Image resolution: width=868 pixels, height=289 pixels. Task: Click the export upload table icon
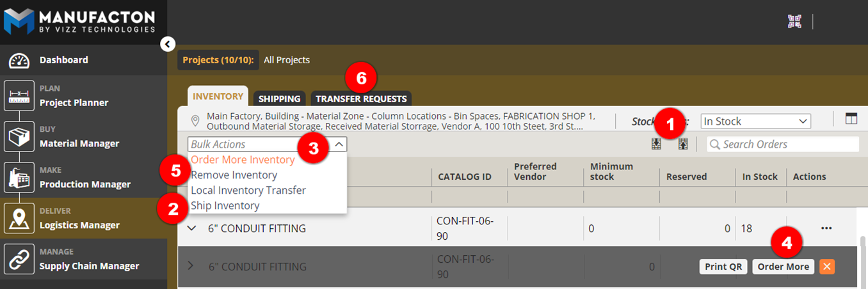click(683, 144)
